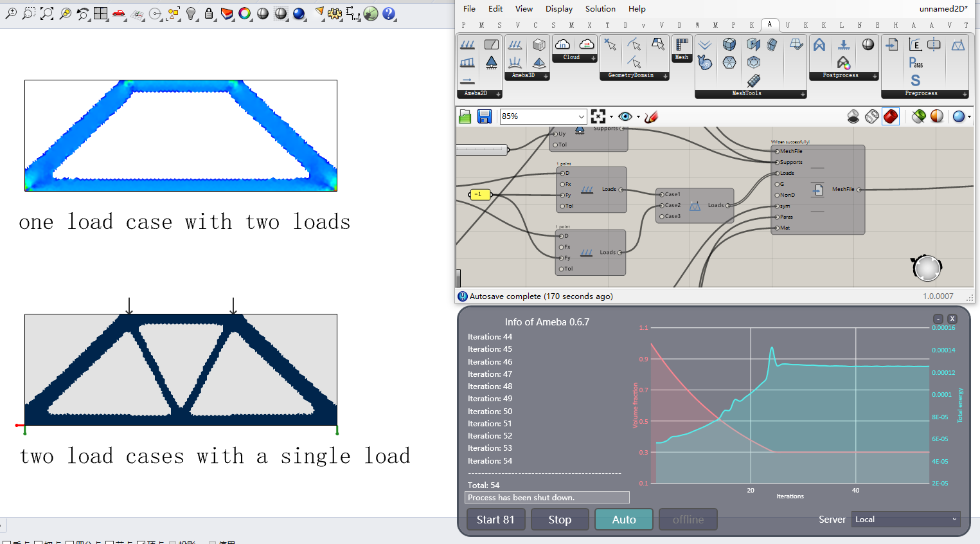Click the large S icon in Preprocess
Viewport: 980px width, 544px height.
(916, 80)
